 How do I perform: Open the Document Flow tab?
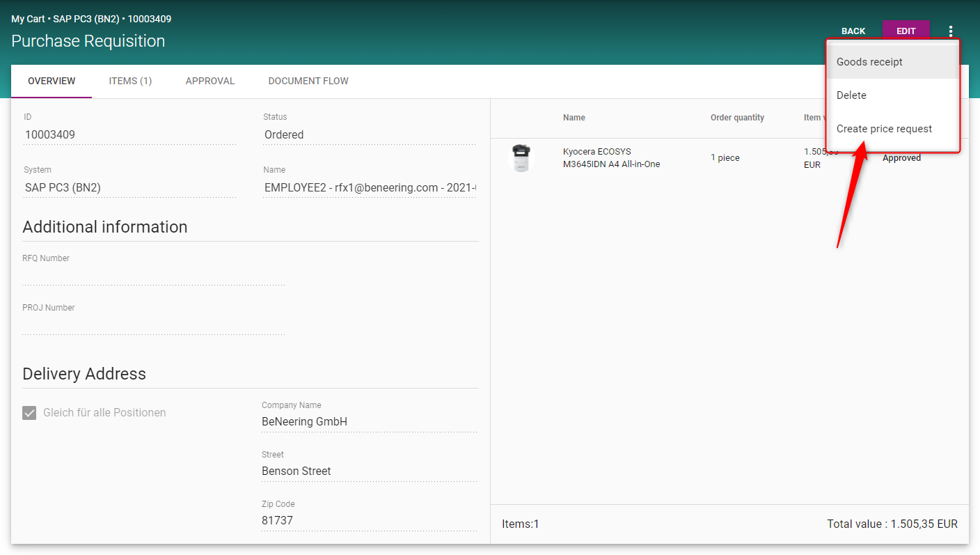tap(308, 81)
